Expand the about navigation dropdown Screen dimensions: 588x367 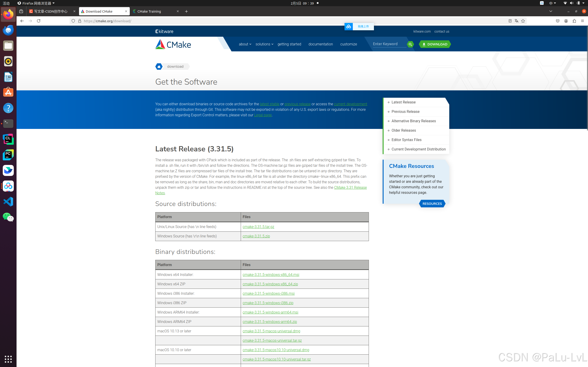coord(245,44)
